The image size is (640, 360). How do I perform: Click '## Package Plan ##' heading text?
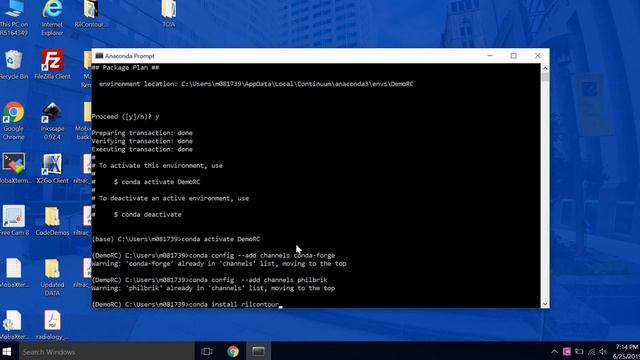125,68
